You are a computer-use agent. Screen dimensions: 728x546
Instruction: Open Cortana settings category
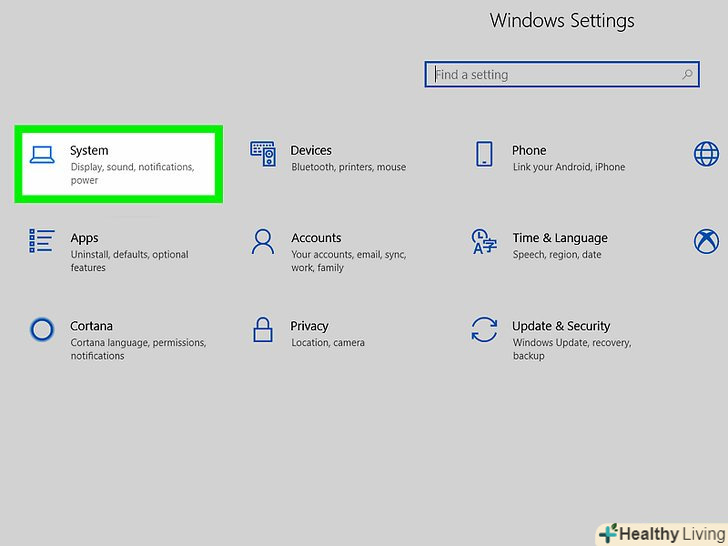[x=91, y=326]
